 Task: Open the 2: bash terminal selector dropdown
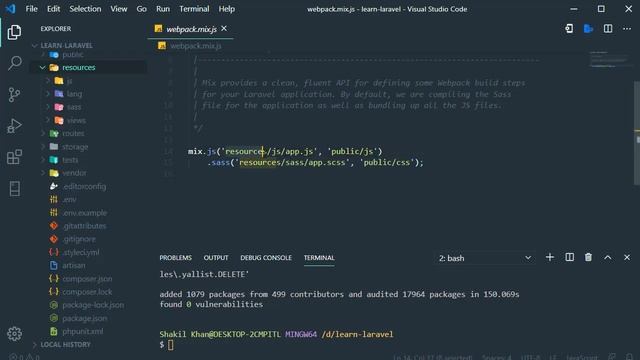tap(484, 258)
